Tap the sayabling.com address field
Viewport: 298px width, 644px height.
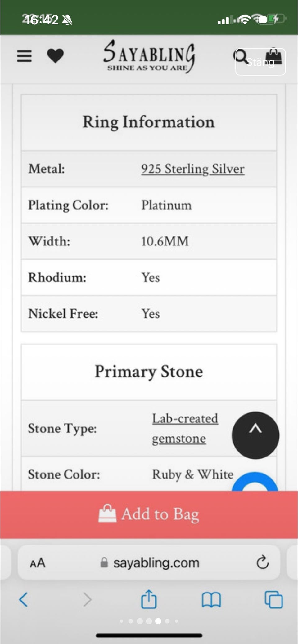[156, 562]
